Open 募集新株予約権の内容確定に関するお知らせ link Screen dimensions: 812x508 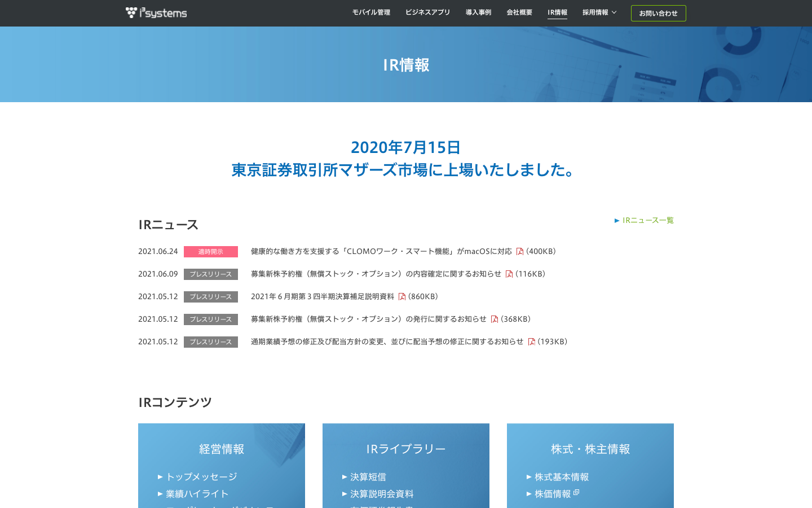pos(376,274)
